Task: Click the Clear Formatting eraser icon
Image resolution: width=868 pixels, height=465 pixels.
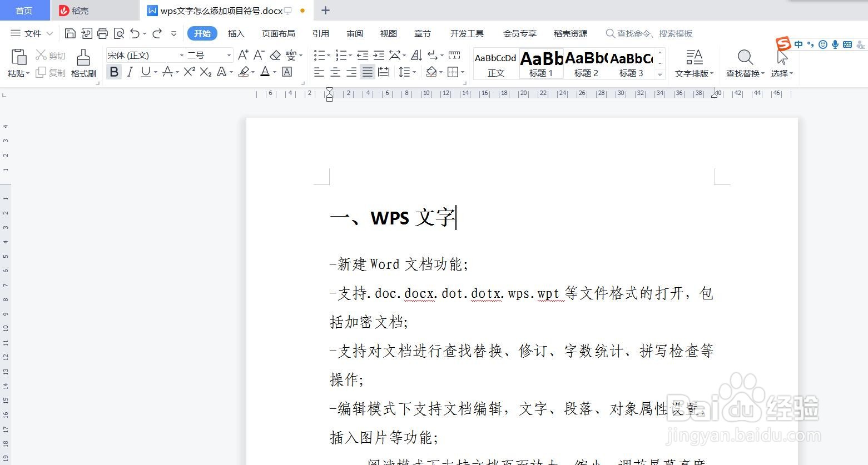Action: click(x=276, y=55)
